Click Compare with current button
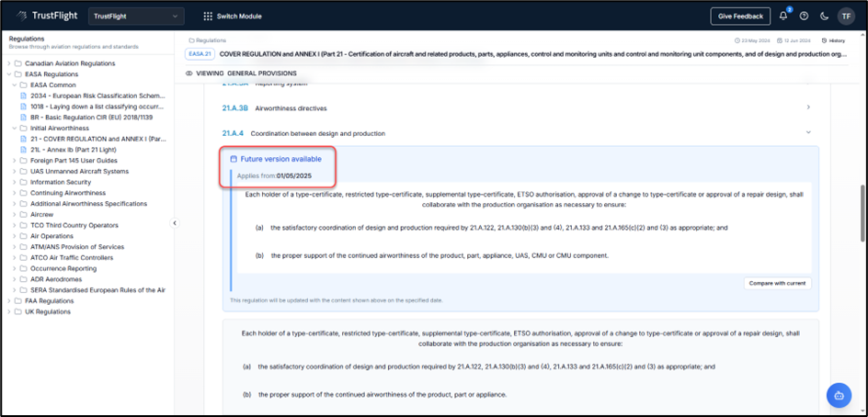This screenshot has height=417, width=868. click(777, 283)
